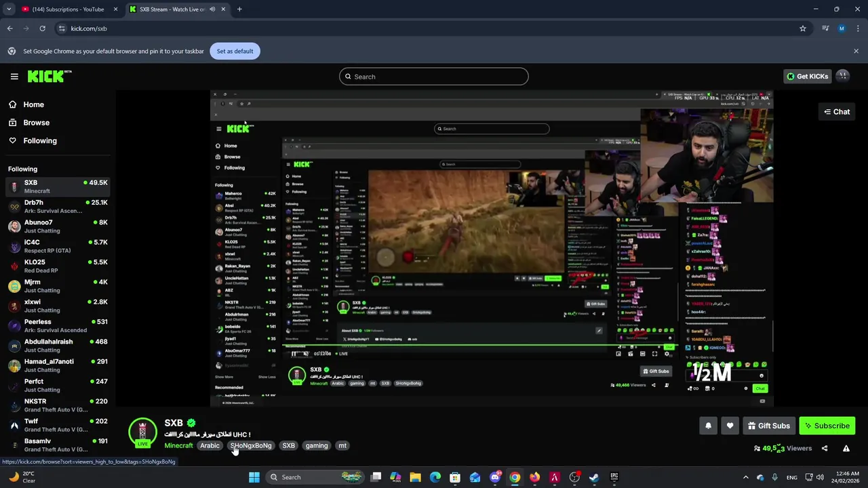The height and width of the screenshot is (488, 868).
Task: Open Chrome three-dot menu
Action: pyautogui.click(x=857, y=28)
